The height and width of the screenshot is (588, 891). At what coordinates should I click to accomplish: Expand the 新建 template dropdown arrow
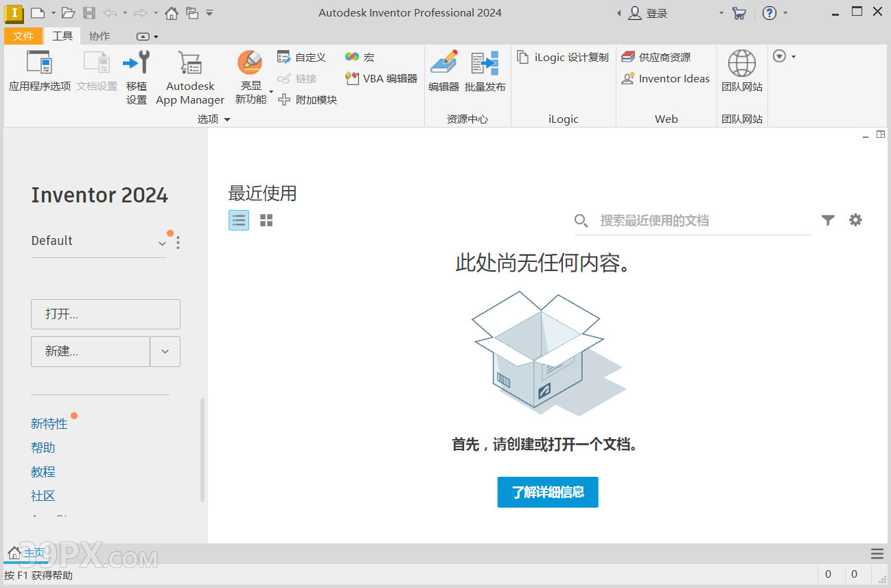coord(165,351)
